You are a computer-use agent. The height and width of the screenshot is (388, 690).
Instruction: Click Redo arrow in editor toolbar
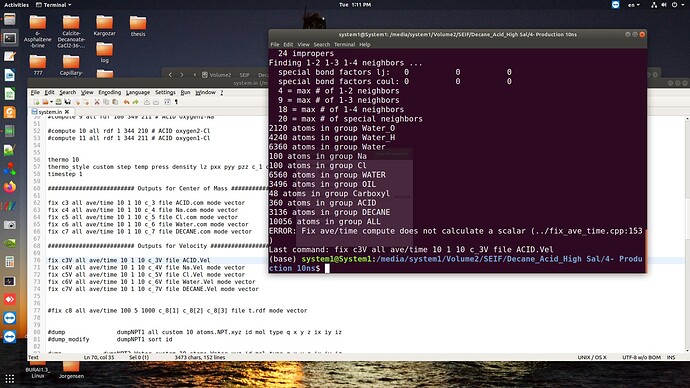click(136, 102)
